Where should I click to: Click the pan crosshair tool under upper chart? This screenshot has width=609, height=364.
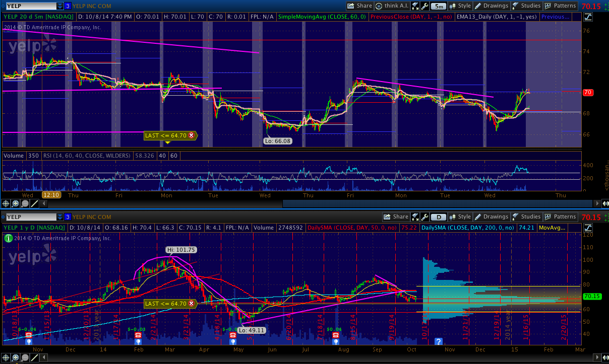click(6, 203)
